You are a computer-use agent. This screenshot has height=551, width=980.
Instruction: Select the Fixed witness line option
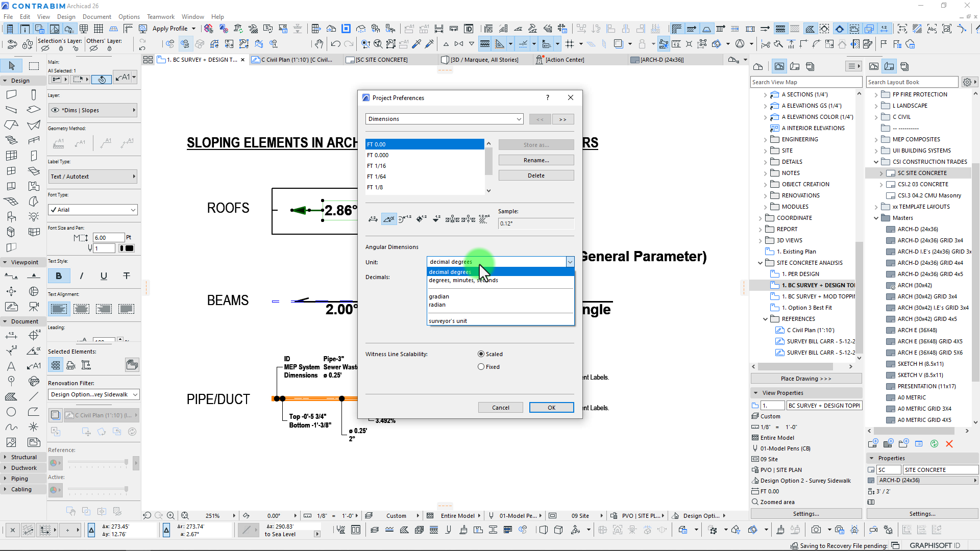pos(481,367)
